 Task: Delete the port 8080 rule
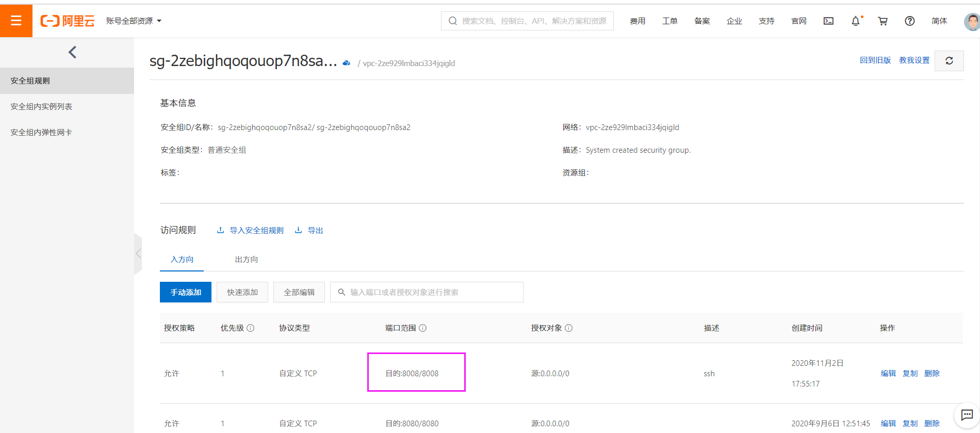pyautogui.click(x=932, y=424)
